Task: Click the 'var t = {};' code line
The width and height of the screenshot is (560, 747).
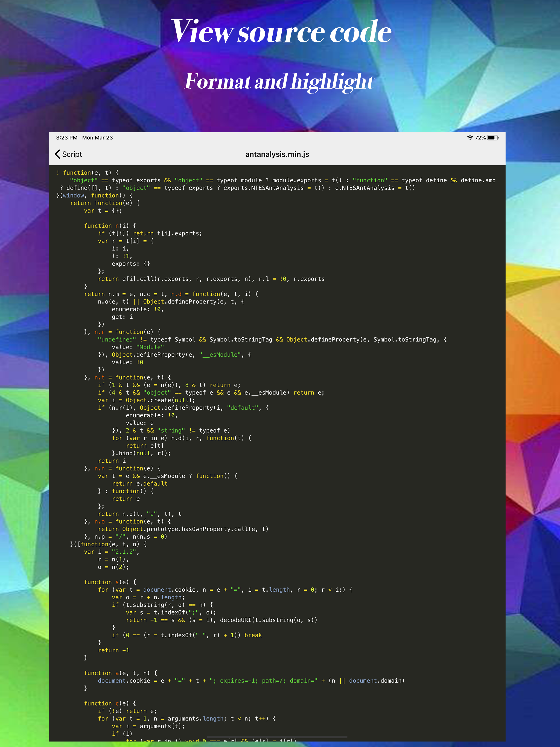Action: 103,211
